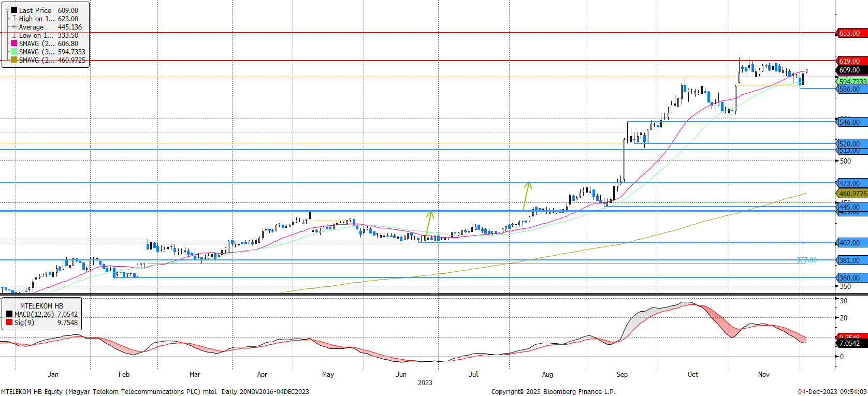The height and width of the screenshot is (396, 868).
Task: Select the blue 381.00 axis label
Action: pyautogui.click(x=851, y=260)
